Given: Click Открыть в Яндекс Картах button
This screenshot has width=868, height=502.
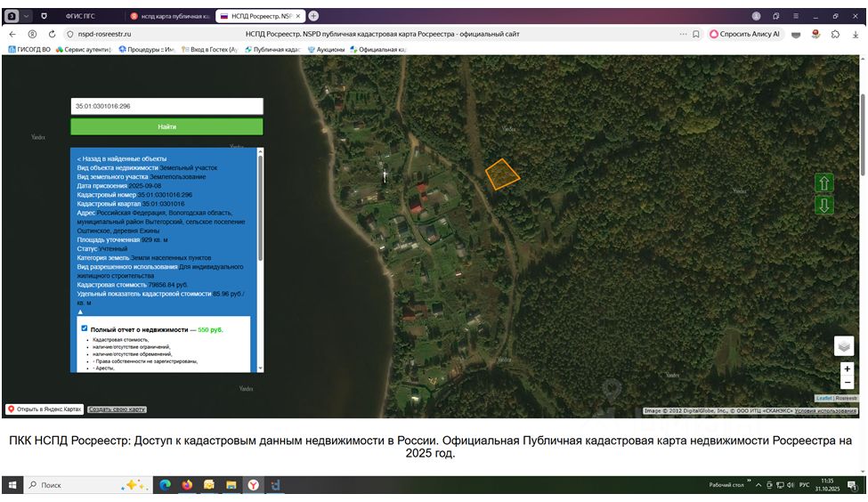Looking at the screenshot, I should tap(45, 409).
